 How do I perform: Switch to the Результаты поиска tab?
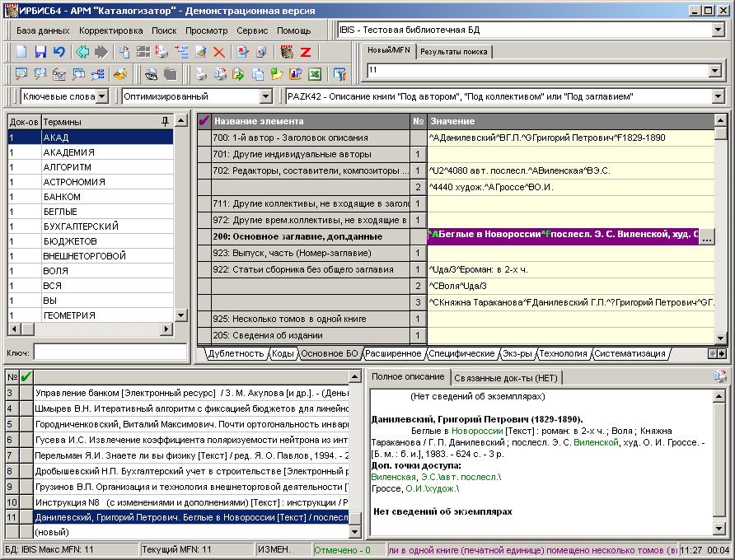point(453,52)
